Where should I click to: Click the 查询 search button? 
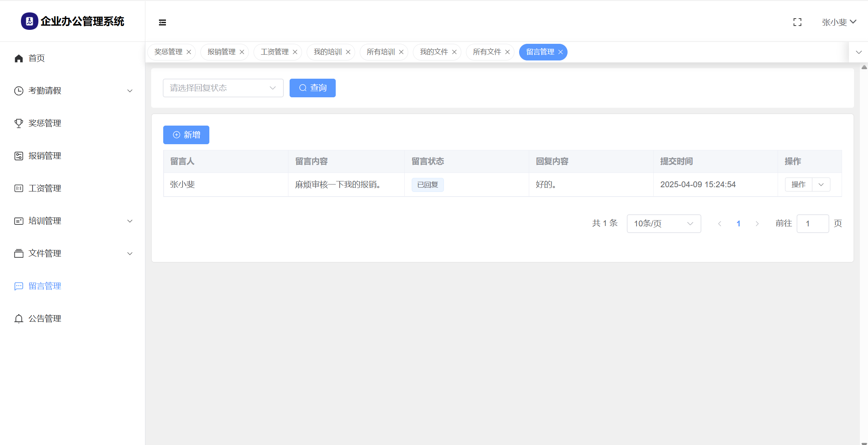point(312,88)
